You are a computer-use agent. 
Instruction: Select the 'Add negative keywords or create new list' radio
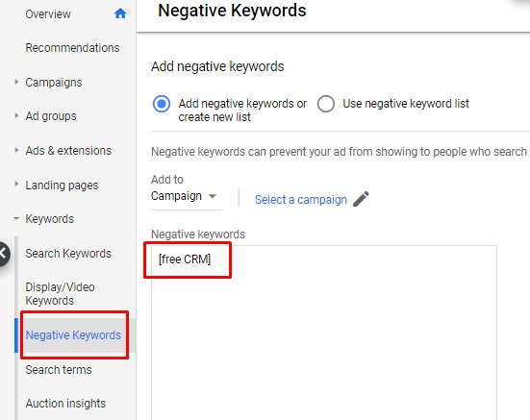pyautogui.click(x=162, y=104)
